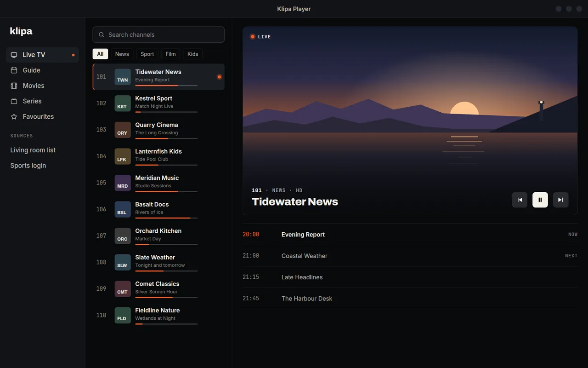The height and width of the screenshot is (368, 588).
Task: Select Orchard Kitchen channel title
Action: pyautogui.click(x=158, y=231)
